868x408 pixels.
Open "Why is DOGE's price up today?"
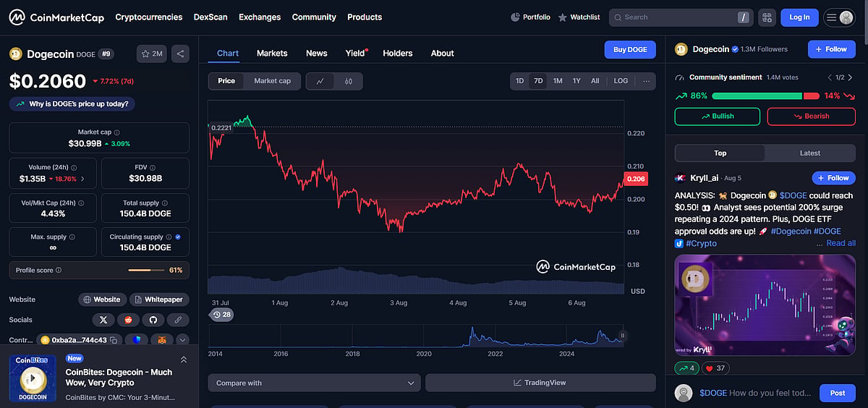click(72, 104)
